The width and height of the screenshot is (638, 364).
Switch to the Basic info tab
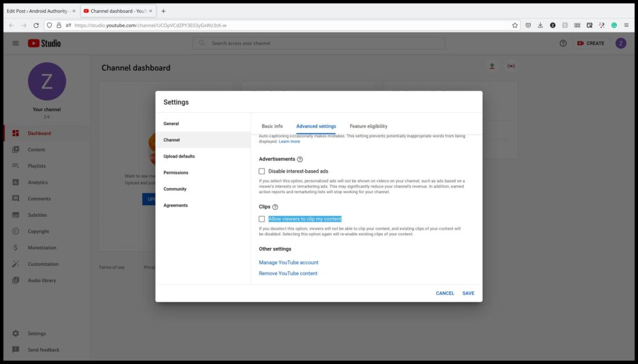(272, 126)
